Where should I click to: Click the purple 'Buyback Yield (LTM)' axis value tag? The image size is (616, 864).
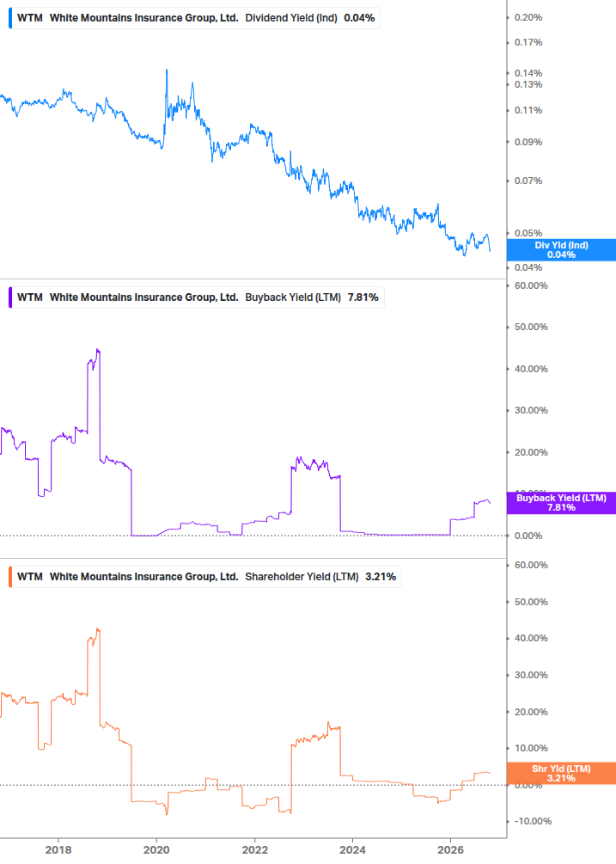pyautogui.click(x=561, y=503)
